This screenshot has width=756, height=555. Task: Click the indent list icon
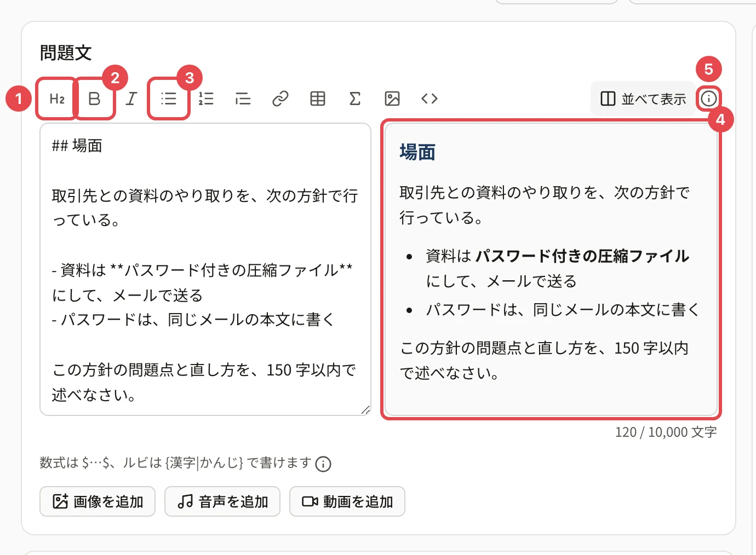click(x=243, y=99)
